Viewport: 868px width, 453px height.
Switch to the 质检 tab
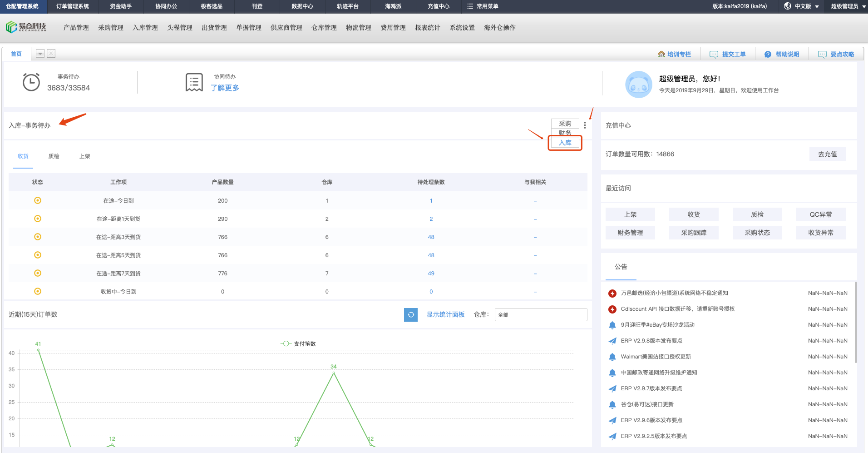54,156
